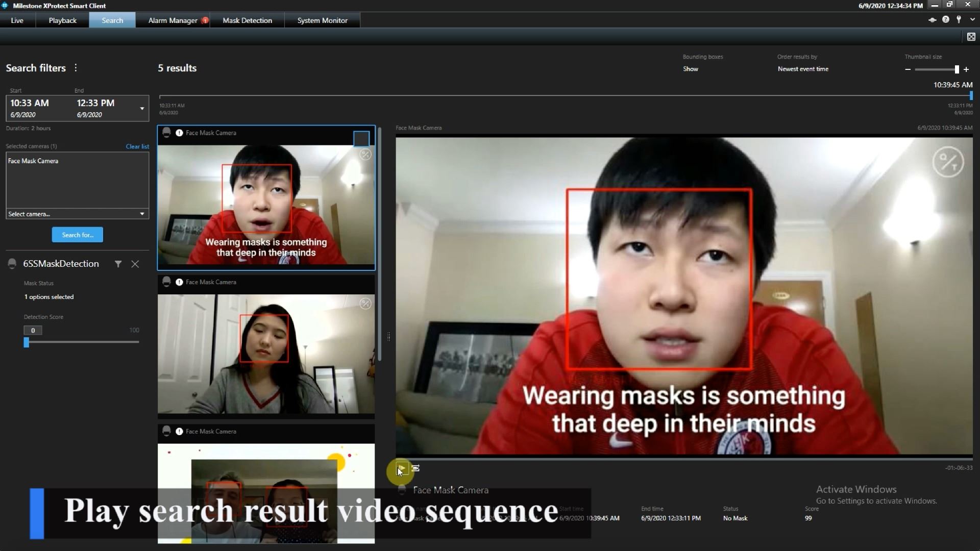
Task: Click the key login info icon
Action: tap(959, 20)
